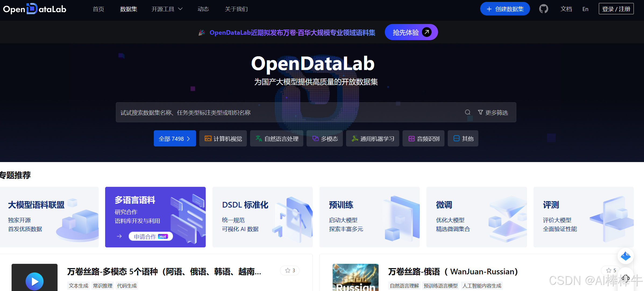Select the 多模态 category icon
The width and height of the screenshot is (644, 291).
pos(316,138)
